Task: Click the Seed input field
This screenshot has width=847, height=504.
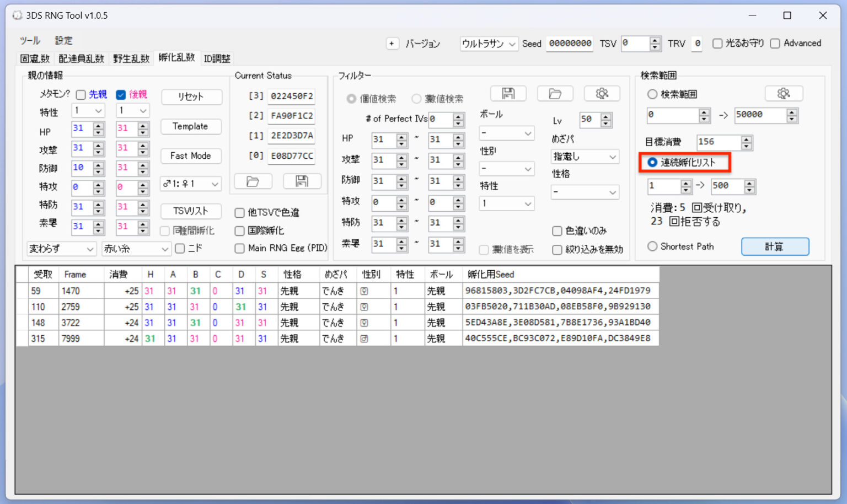Action: point(570,44)
